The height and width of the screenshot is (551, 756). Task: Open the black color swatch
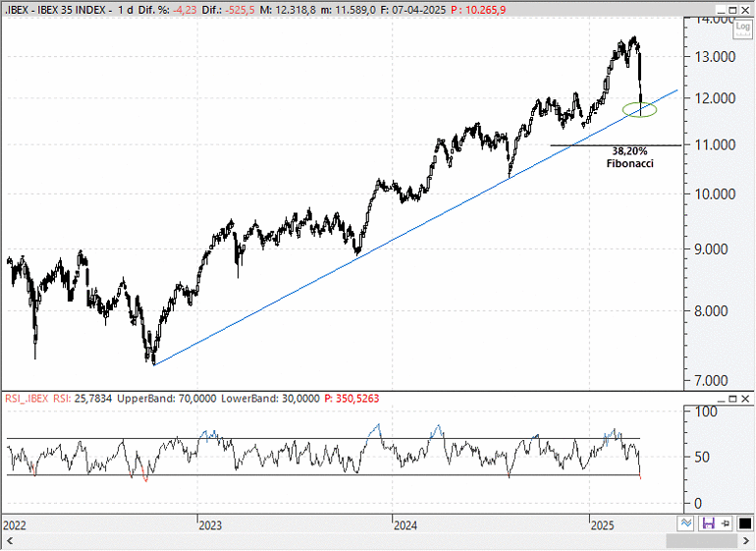(745, 523)
